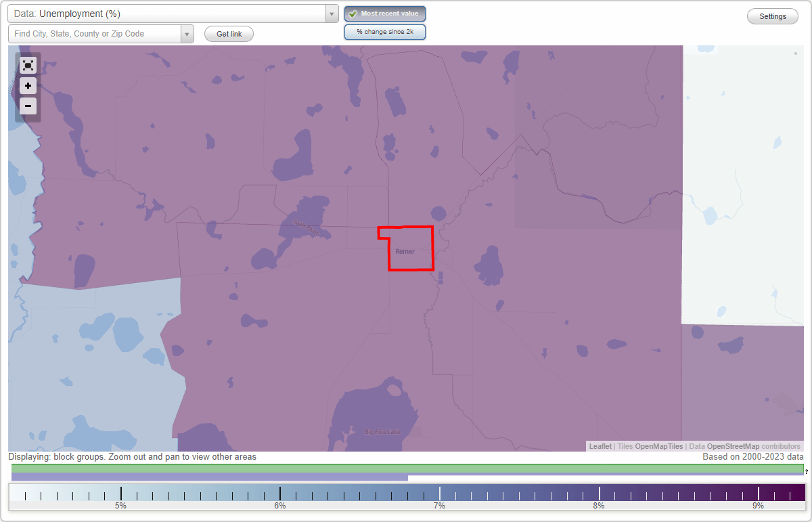Image resolution: width=812 pixels, height=522 pixels.
Task: Click the Remer label on map
Action: (405, 251)
